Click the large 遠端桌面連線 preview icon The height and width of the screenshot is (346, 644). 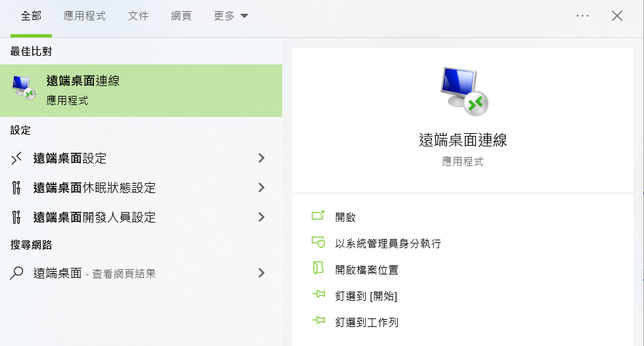point(464,92)
